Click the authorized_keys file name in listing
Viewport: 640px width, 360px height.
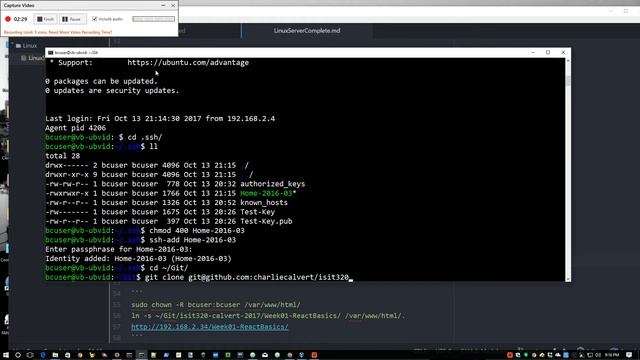(x=272, y=184)
